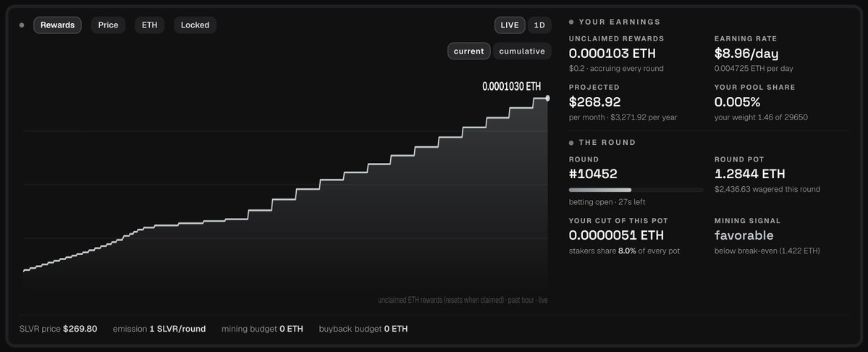Click the $0.2 accruing every round text
The image size is (868, 352).
coord(616,69)
